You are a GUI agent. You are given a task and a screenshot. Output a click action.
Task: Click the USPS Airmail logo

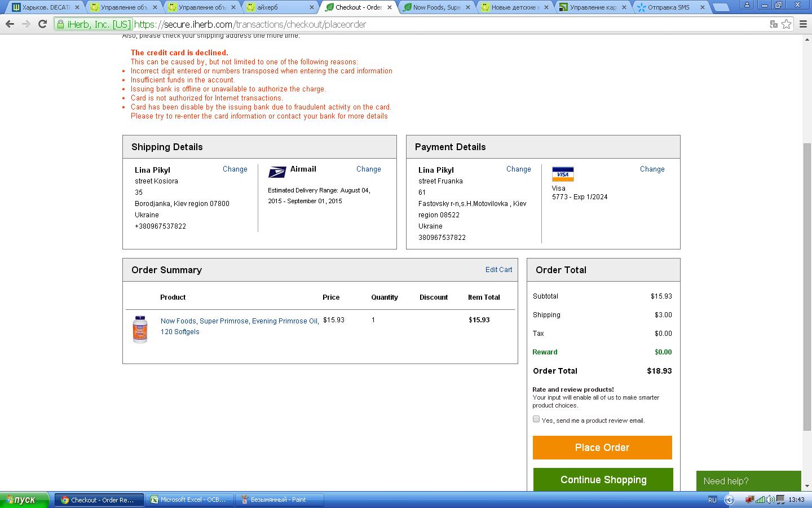(x=277, y=172)
